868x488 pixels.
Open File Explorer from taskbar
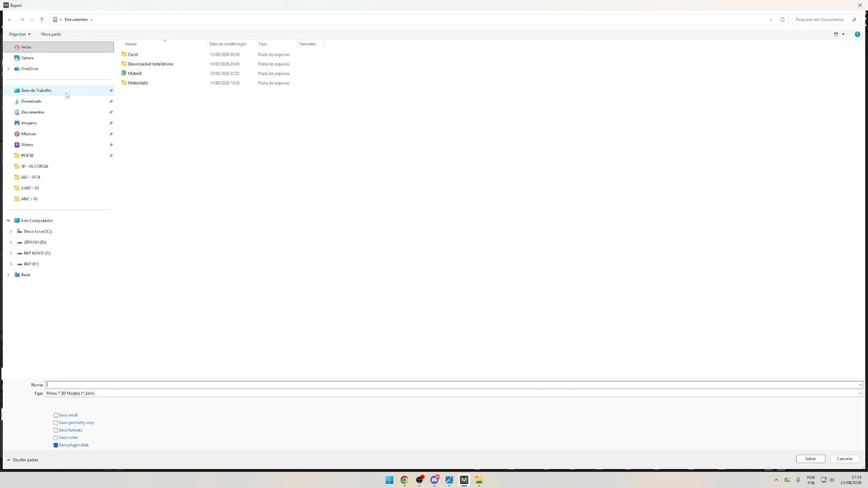[x=479, y=480]
